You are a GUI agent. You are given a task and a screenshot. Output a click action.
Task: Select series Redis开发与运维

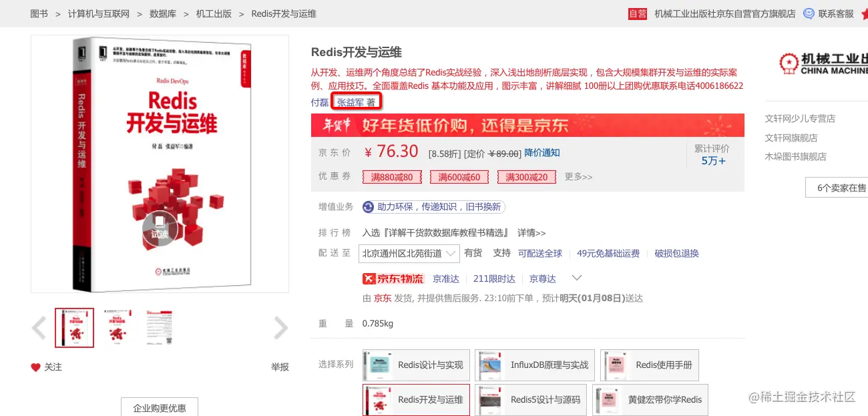pyautogui.click(x=416, y=400)
